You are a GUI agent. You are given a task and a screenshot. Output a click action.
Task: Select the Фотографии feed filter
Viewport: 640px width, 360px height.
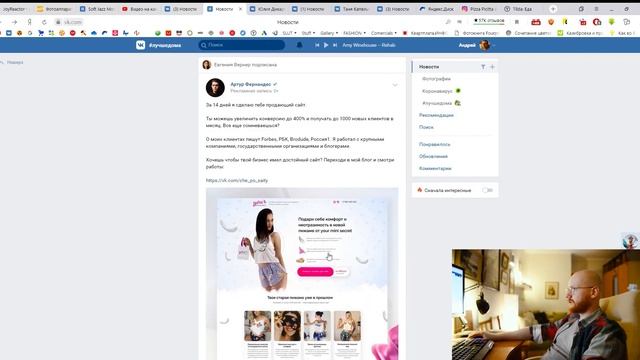[x=436, y=79]
